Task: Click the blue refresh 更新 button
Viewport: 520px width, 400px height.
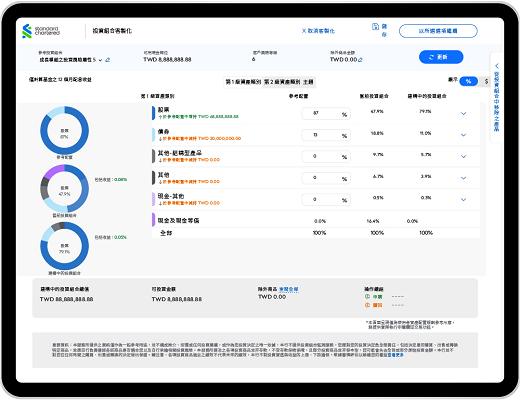Action: click(441, 57)
